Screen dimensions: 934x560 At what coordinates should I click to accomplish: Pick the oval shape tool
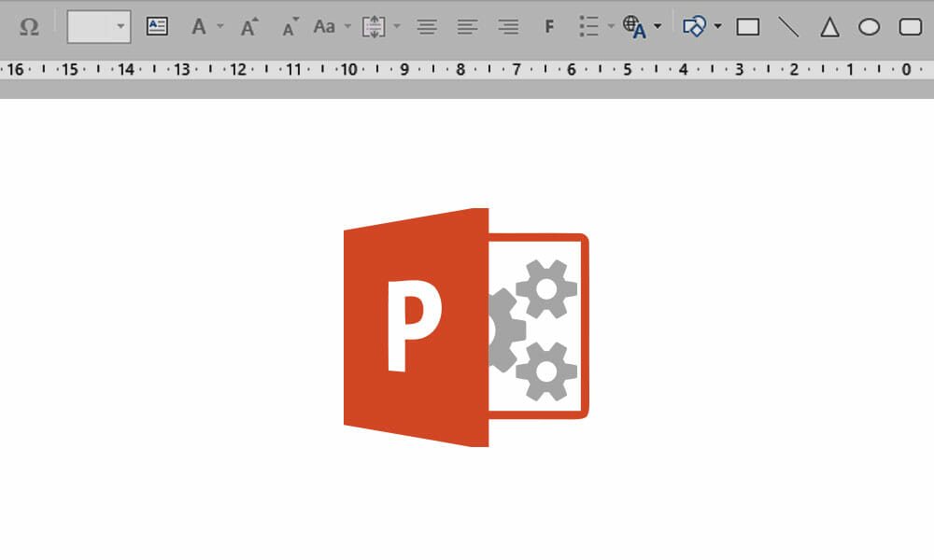[x=870, y=27]
